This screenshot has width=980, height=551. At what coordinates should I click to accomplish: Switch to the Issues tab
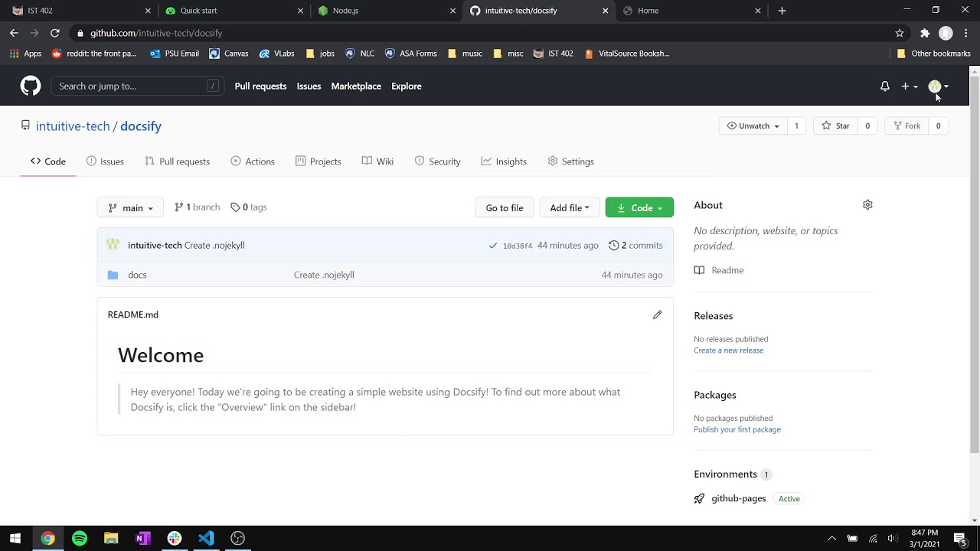point(105,161)
